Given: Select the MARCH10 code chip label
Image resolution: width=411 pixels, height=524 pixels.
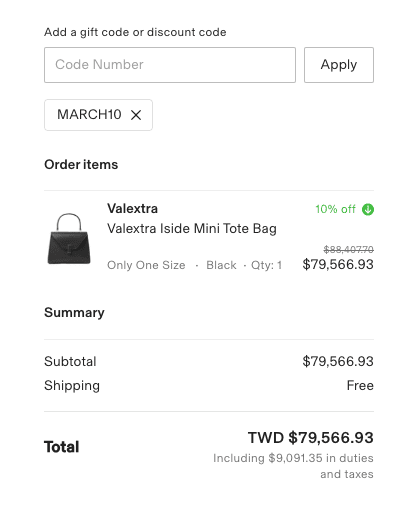Looking at the screenshot, I should click(x=89, y=115).
